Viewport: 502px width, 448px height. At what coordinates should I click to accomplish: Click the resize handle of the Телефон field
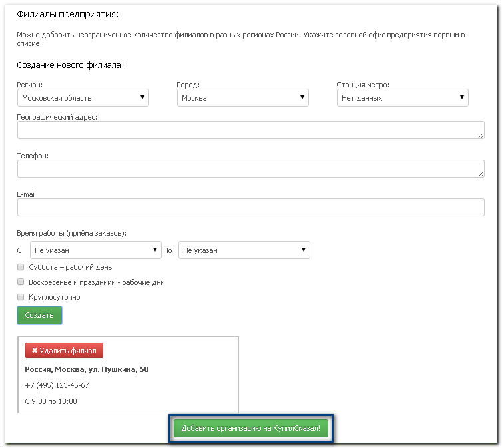click(481, 174)
